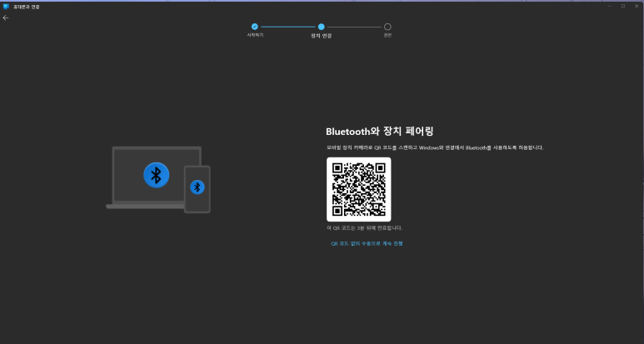The image size is (644, 344).
Task: Maximize the phone link window
Action: coord(623,6)
